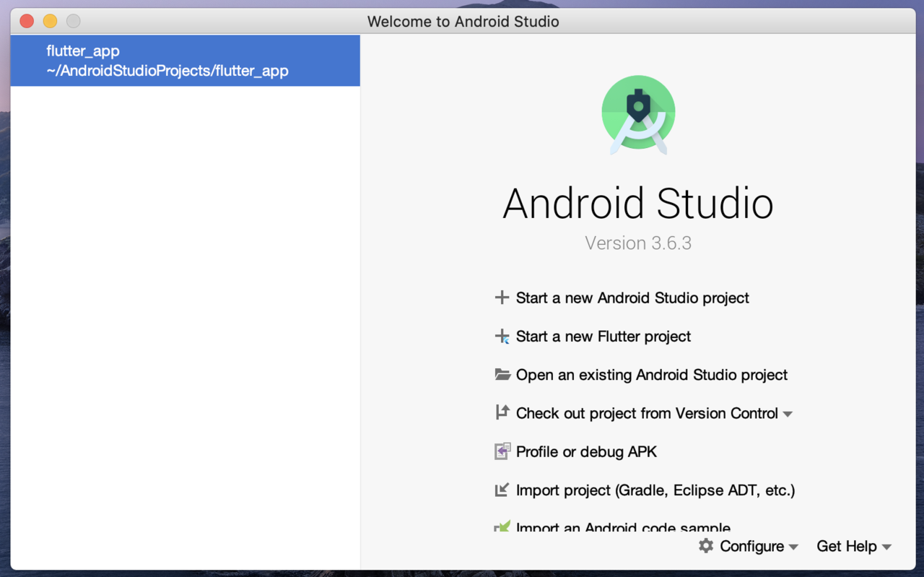This screenshot has width=924, height=577.
Task: Click the ~/AndroidStudioProjects/flutter_app path text
Action: pyautogui.click(x=167, y=71)
